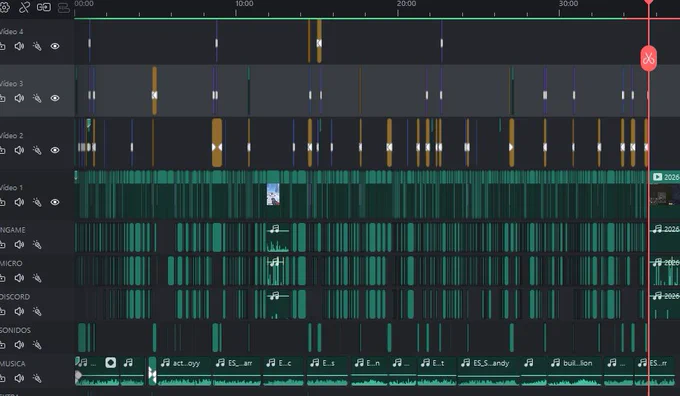
Task: Click the transition icon between first MUSICA clips
Action: 152,373
